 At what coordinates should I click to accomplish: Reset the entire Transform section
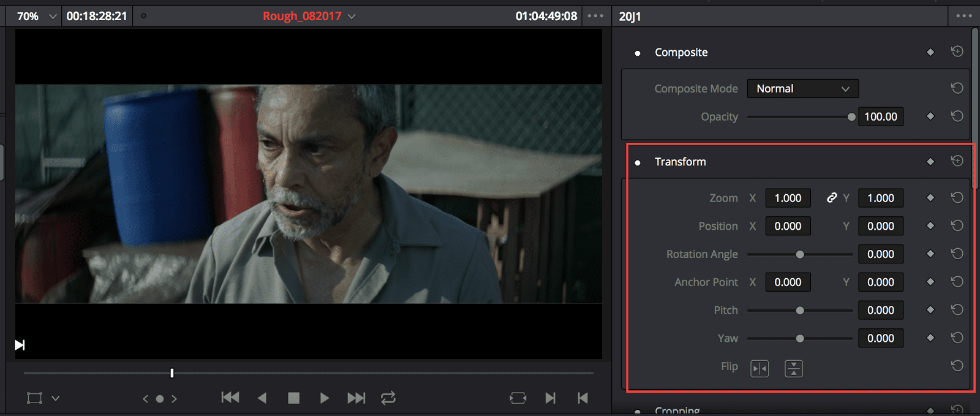(957, 161)
